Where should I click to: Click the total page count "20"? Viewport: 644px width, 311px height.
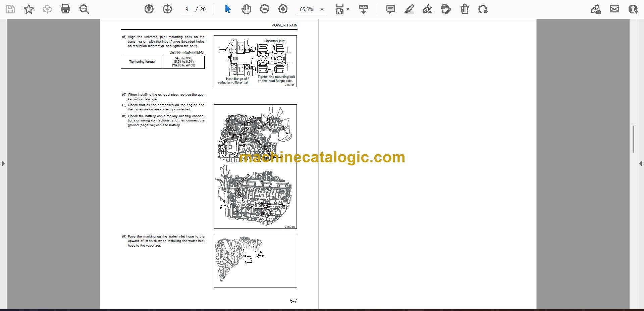[x=203, y=9]
